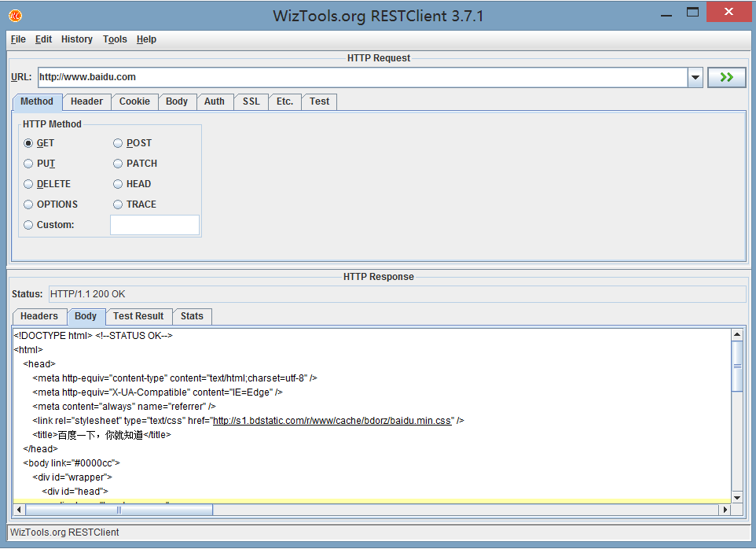Viewport: 756px width, 549px height.
Task: Open the Edit menu
Action: (x=43, y=39)
